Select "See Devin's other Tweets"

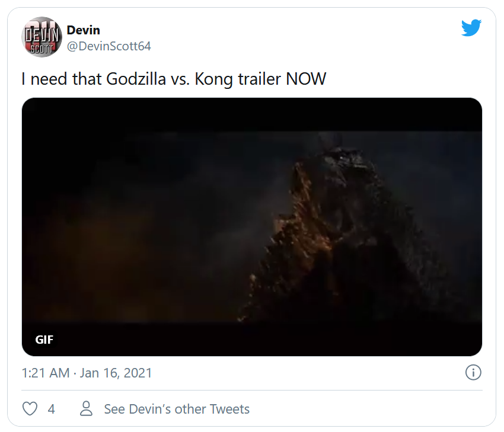coord(177,409)
